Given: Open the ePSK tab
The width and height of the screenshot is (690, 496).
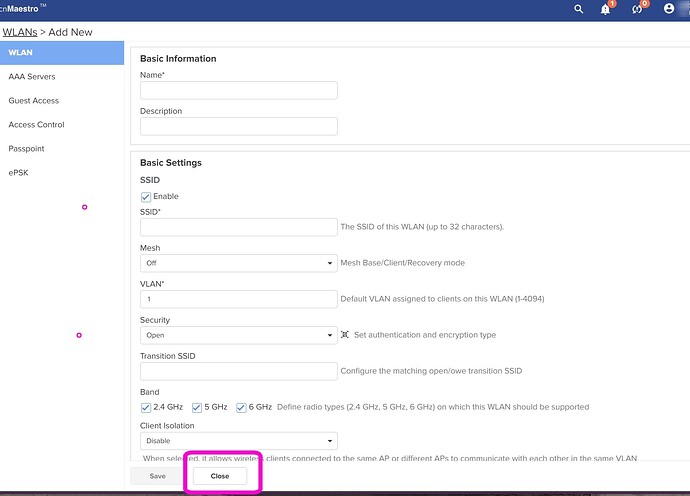Looking at the screenshot, I should pos(19,173).
